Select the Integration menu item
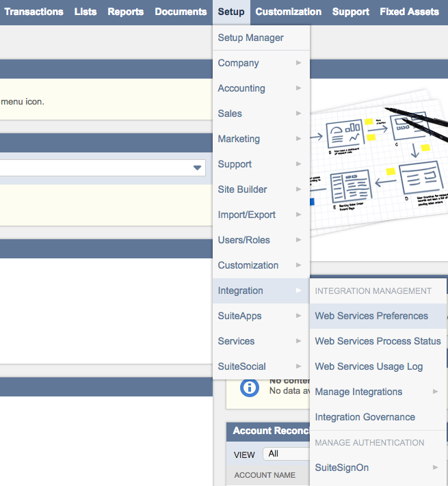The height and width of the screenshot is (486, 448). (x=261, y=291)
